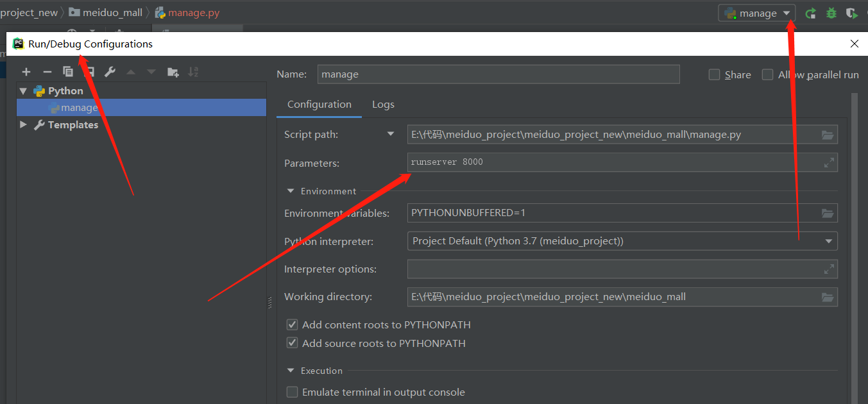
Task: Click the Name input field
Action: tap(498, 74)
